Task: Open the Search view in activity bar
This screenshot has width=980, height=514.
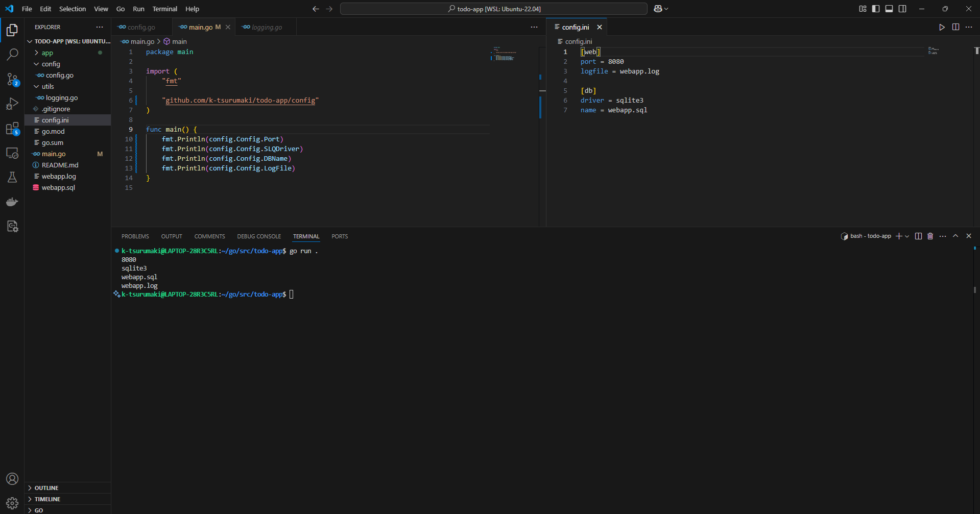Action: [x=12, y=54]
